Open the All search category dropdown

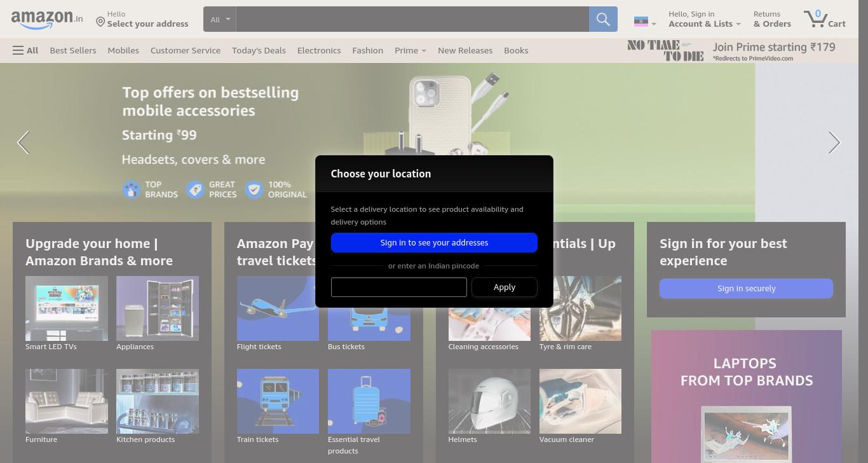[x=220, y=19]
